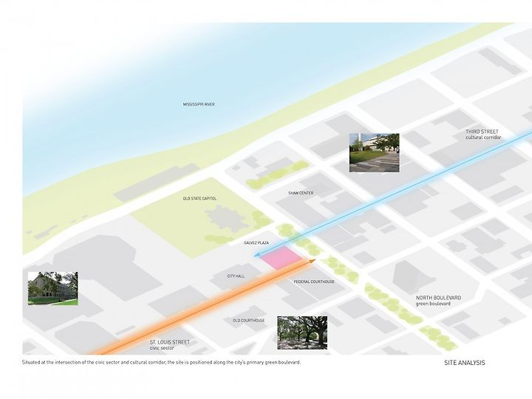Select the Federal Courthouse label
532x399 pixels.
click(x=314, y=282)
